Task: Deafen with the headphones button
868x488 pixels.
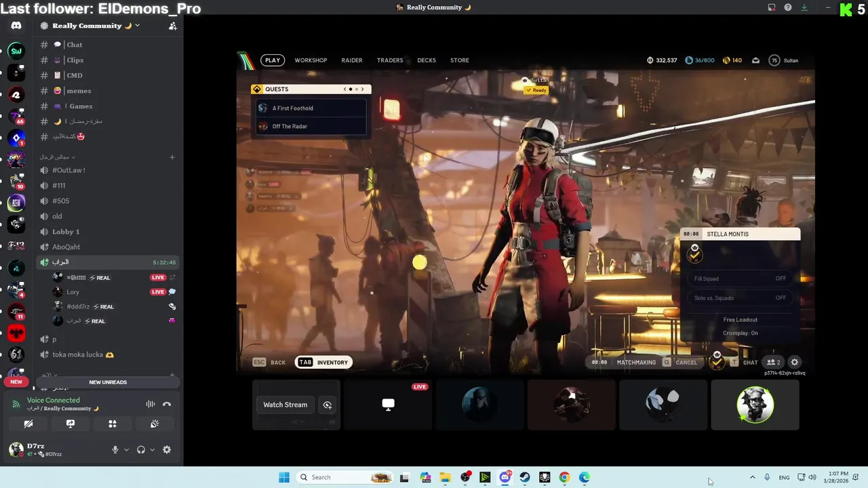Action: coord(141,449)
